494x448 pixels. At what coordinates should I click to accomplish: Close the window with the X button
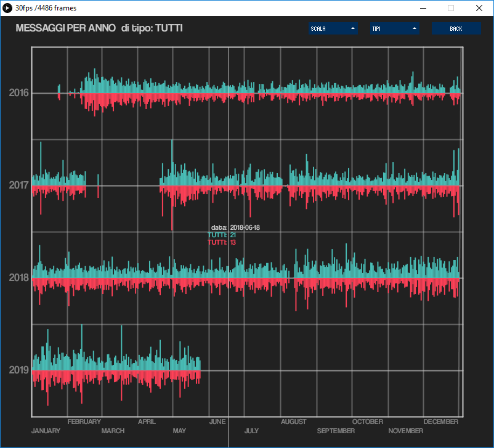click(x=479, y=8)
